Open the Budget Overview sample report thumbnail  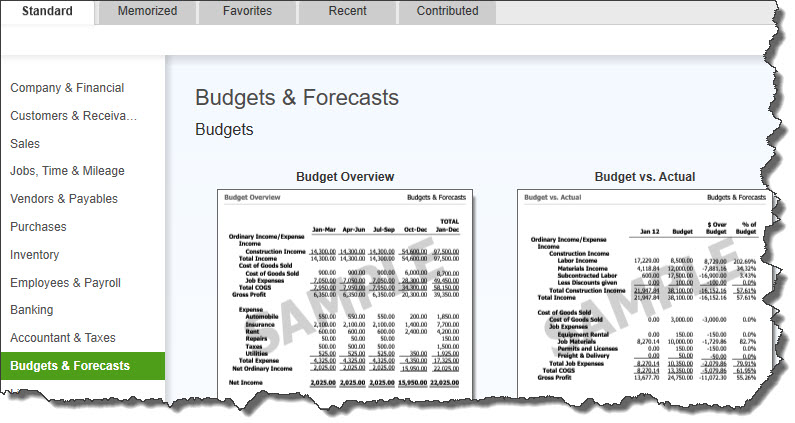click(345, 290)
